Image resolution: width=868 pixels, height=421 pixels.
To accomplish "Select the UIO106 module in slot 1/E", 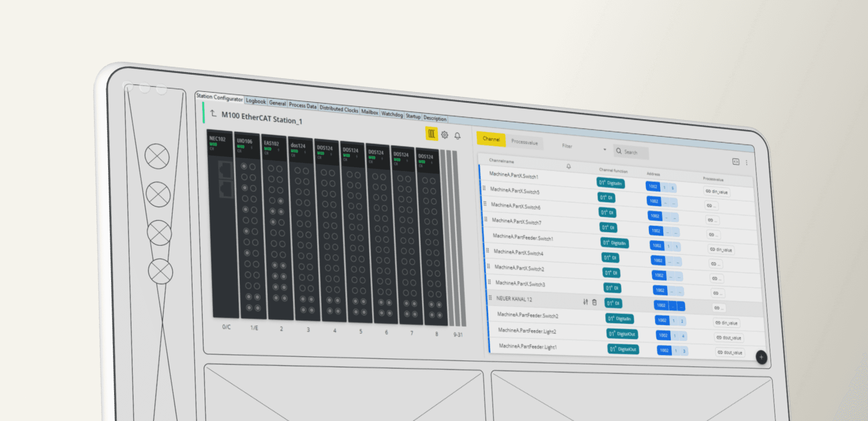I will click(250, 226).
